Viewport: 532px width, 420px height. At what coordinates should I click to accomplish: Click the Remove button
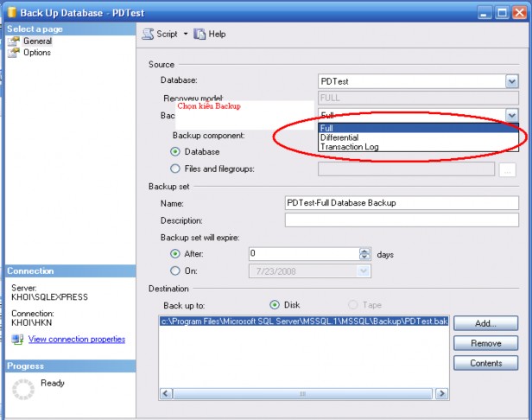(x=485, y=343)
